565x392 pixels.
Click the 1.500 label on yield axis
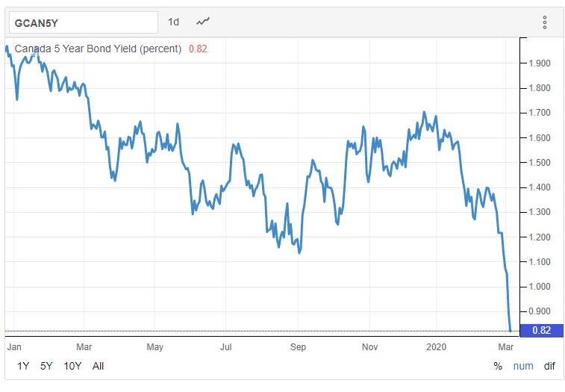coord(540,163)
